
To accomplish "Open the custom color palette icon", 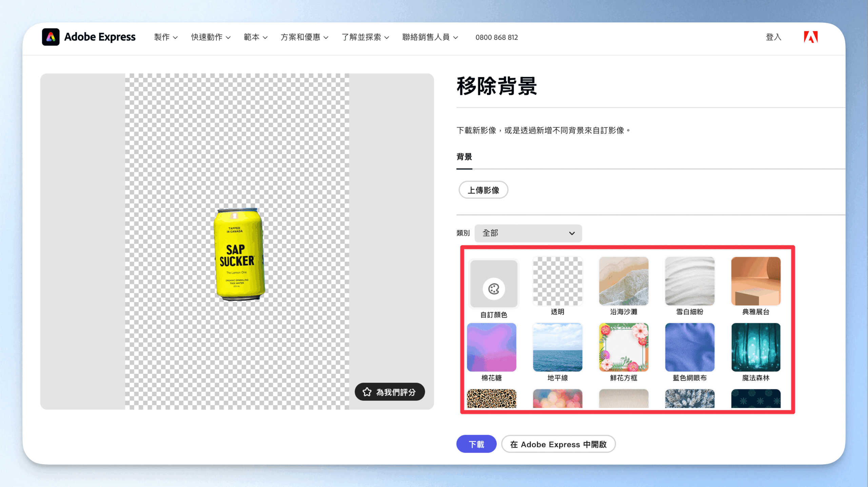I will point(493,289).
